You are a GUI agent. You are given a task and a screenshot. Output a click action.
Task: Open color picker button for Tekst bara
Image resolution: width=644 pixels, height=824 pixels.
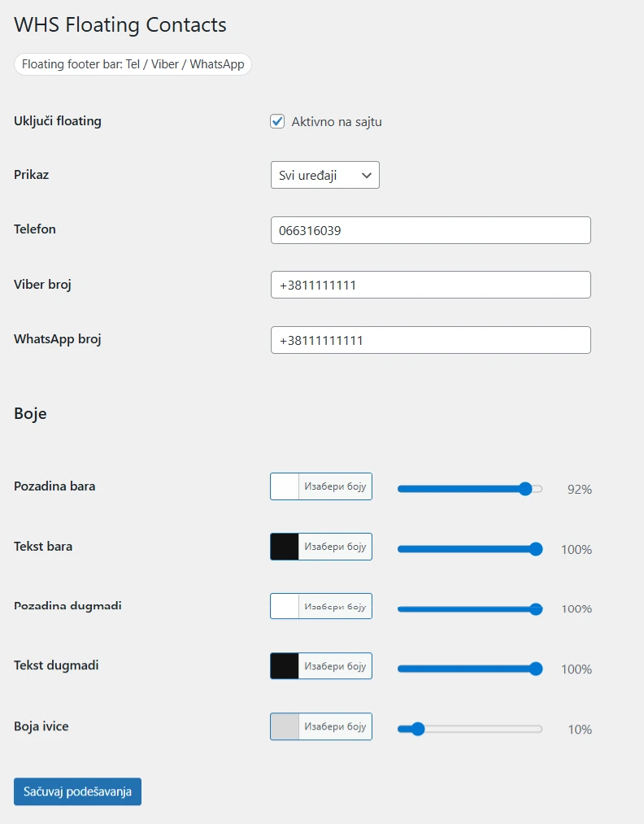pyautogui.click(x=335, y=547)
